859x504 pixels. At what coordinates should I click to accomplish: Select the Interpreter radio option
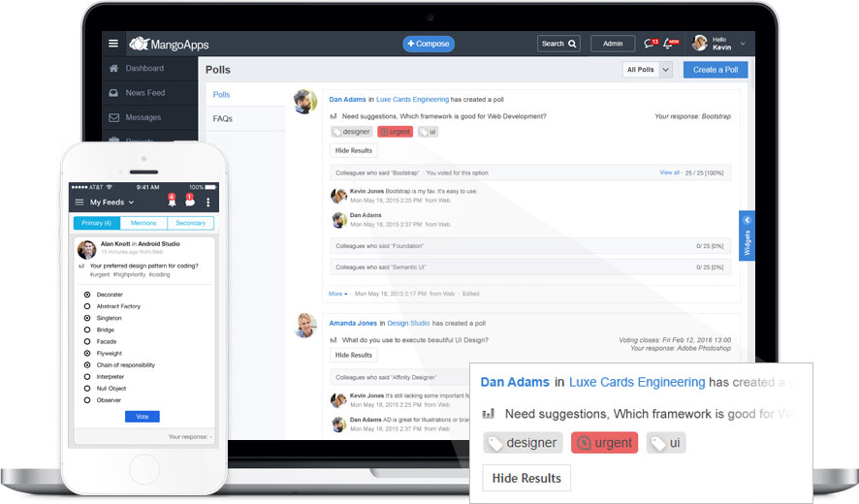pyautogui.click(x=87, y=377)
